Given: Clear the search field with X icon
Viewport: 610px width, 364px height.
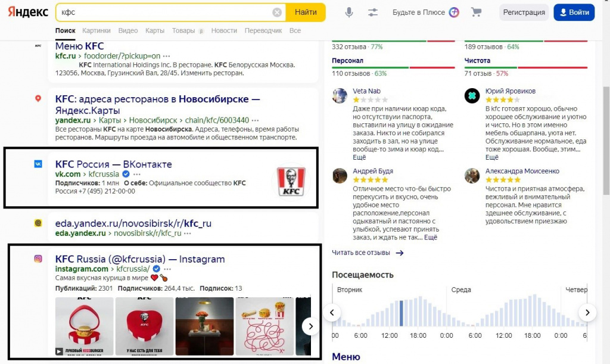Looking at the screenshot, I should click(276, 13).
